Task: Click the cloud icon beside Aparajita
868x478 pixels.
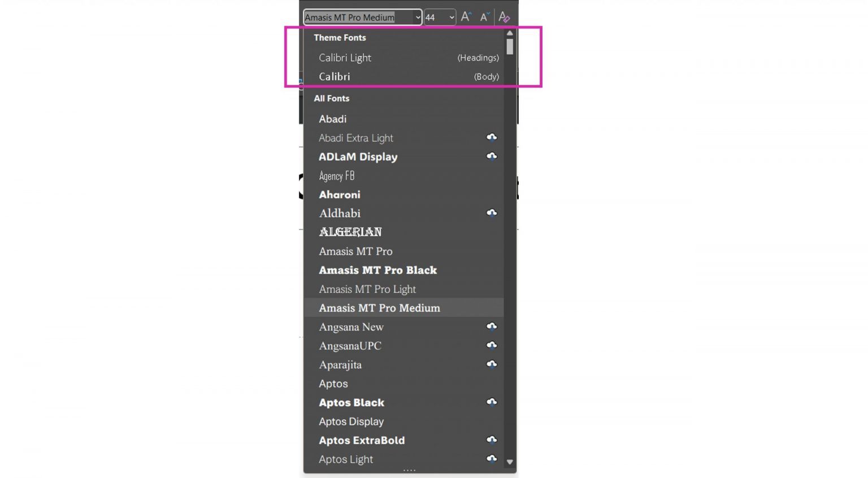Action: click(491, 364)
